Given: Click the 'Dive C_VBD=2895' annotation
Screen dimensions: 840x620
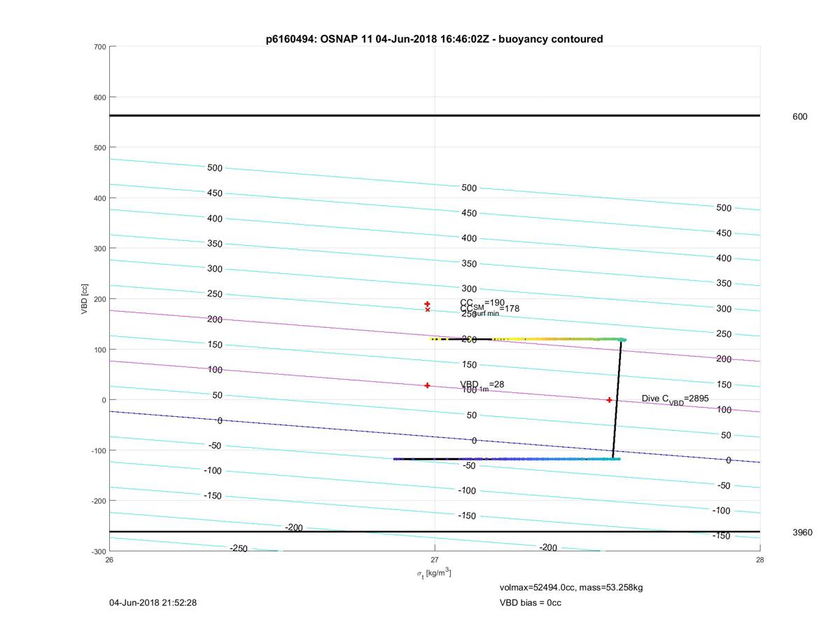Looking at the screenshot, I should coord(675,399).
